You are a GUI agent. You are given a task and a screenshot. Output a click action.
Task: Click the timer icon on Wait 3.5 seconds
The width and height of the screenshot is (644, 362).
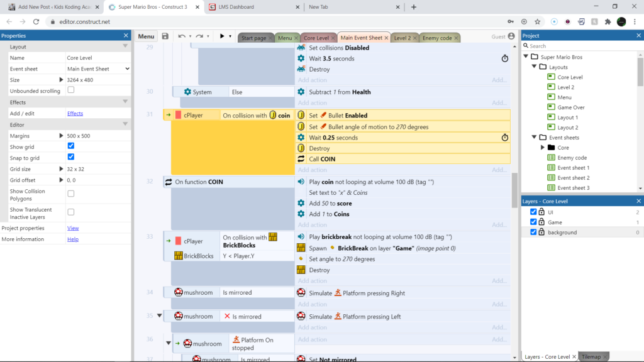coord(505,58)
